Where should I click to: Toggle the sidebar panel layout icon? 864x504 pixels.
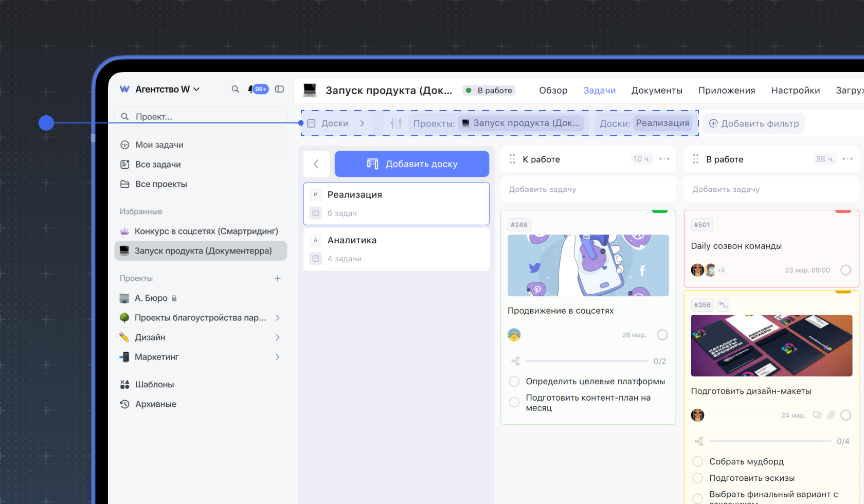[x=279, y=89]
